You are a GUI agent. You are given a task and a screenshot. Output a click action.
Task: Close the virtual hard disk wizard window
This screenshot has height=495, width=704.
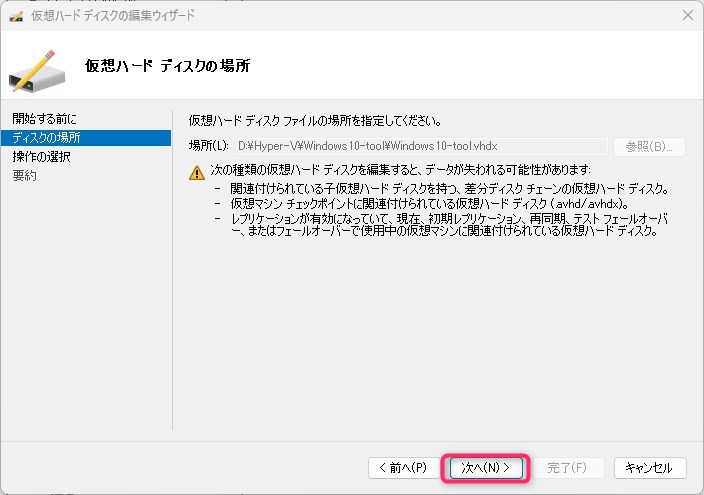pos(687,15)
